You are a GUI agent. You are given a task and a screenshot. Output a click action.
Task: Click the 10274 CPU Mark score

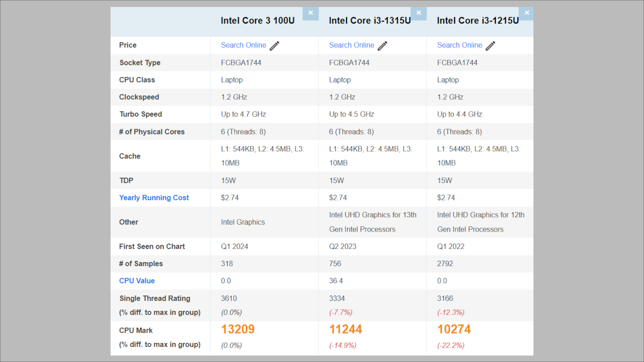[453, 329]
